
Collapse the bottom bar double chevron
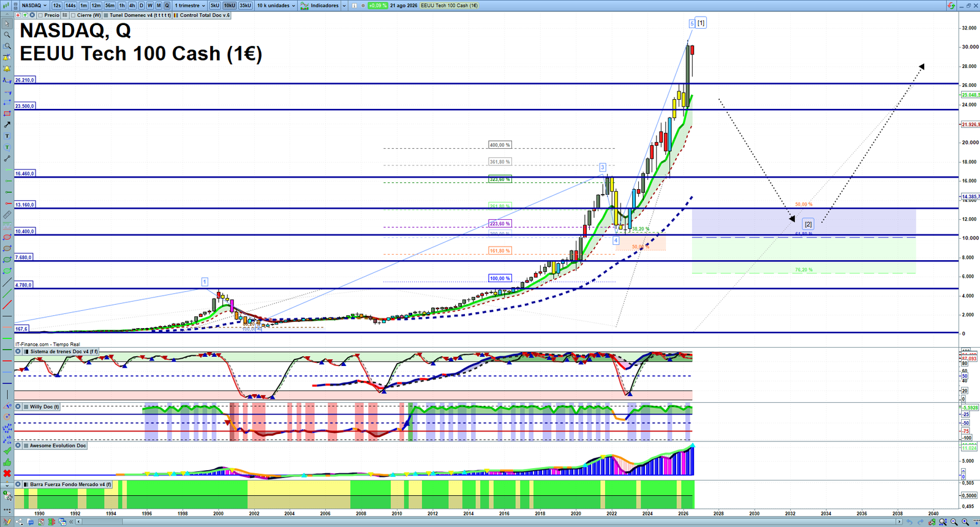coord(71,522)
